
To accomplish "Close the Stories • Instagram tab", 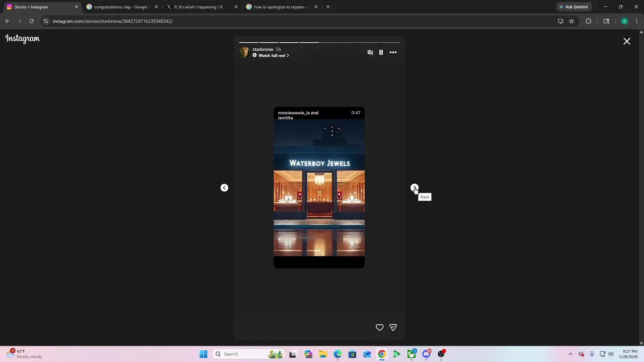I will pyautogui.click(x=76, y=7).
